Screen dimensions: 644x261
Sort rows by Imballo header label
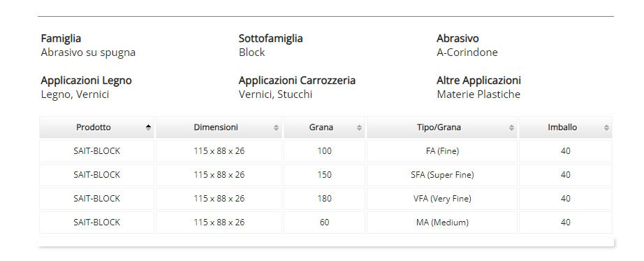pyautogui.click(x=562, y=127)
